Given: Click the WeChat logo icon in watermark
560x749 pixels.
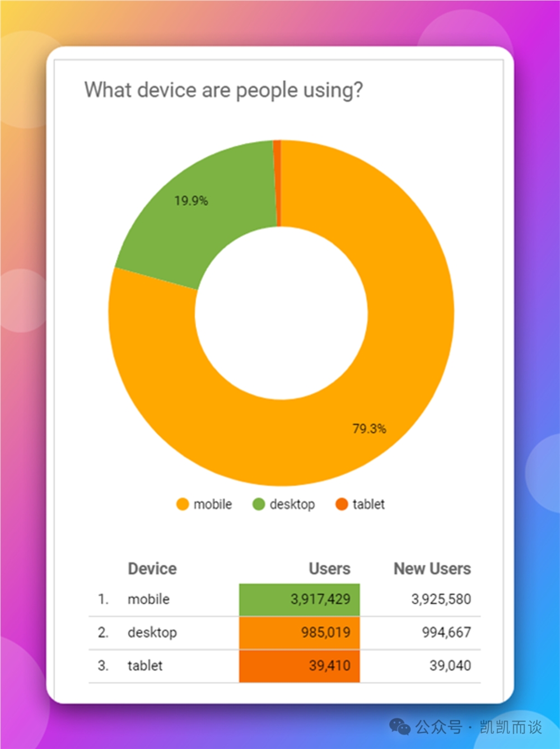Looking at the screenshot, I should pyautogui.click(x=400, y=727).
